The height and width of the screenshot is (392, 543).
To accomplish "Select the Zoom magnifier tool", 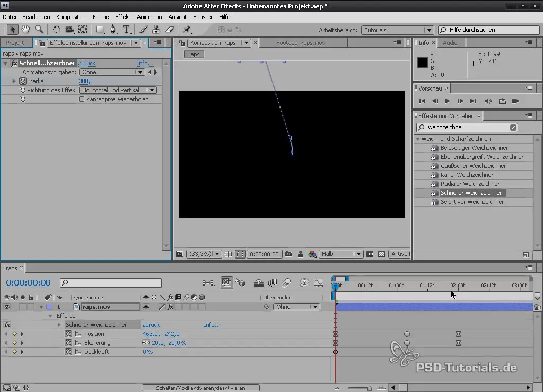I will pyautogui.click(x=39, y=30).
